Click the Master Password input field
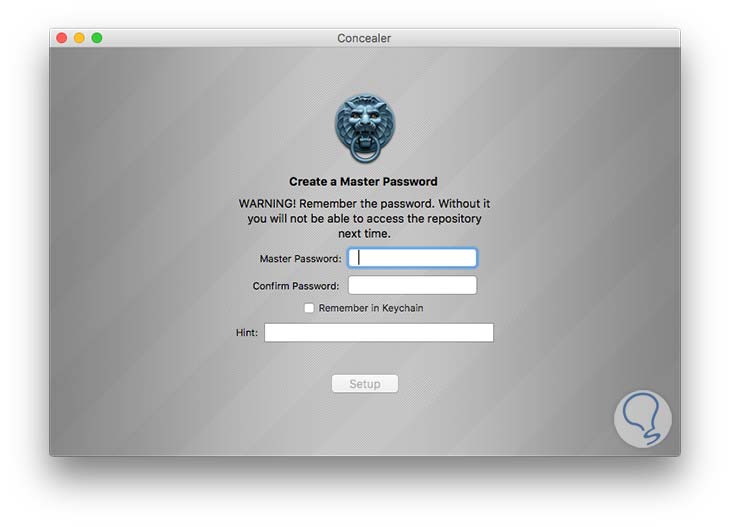 [x=412, y=258]
